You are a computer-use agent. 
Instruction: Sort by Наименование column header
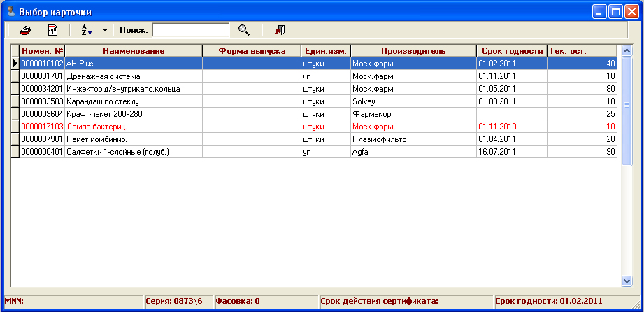click(x=133, y=51)
